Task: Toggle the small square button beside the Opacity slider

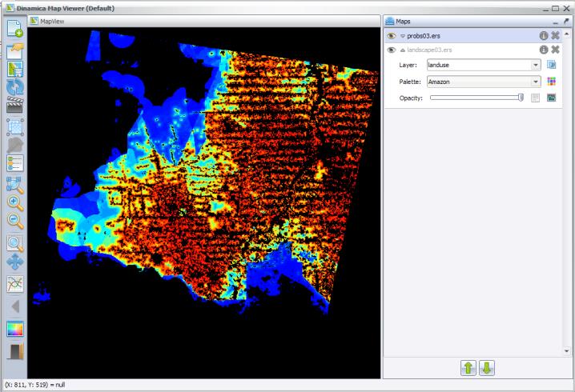Action: point(535,98)
